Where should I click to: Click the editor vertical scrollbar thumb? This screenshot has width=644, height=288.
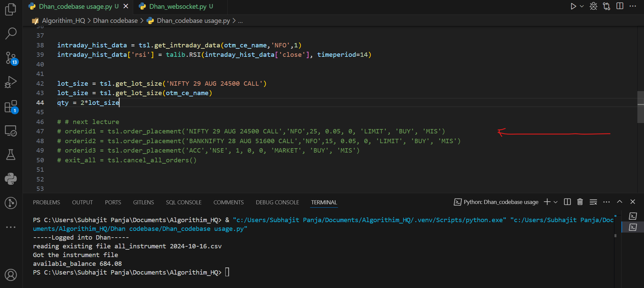coord(640,107)
